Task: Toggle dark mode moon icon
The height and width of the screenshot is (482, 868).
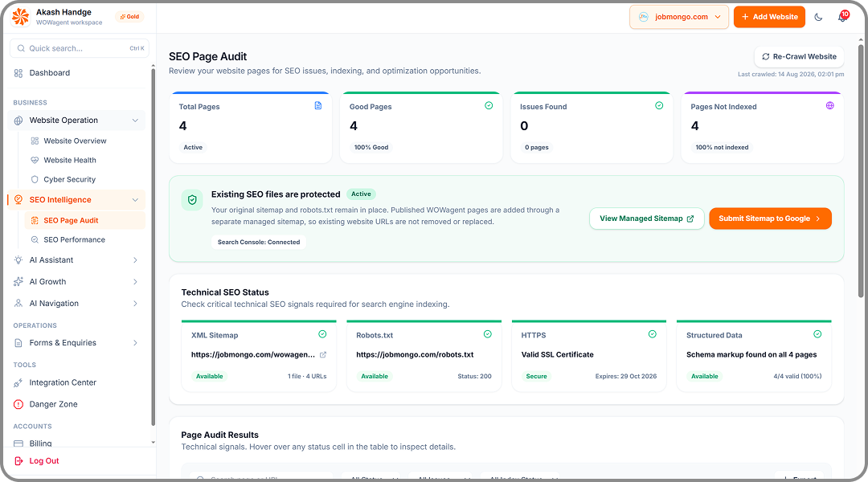Action: point(818,17)
